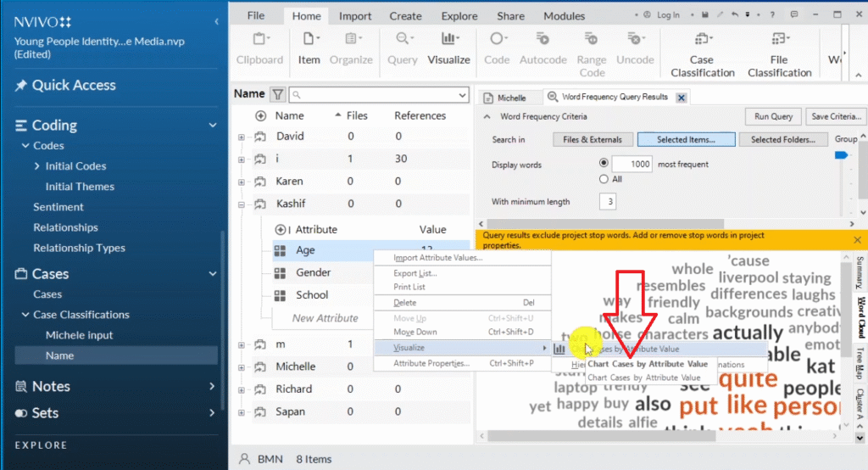The width and height of the screenshot is (868, 470).
Task: Adjust the Grouping slider handle
Action: pos(842,155)
